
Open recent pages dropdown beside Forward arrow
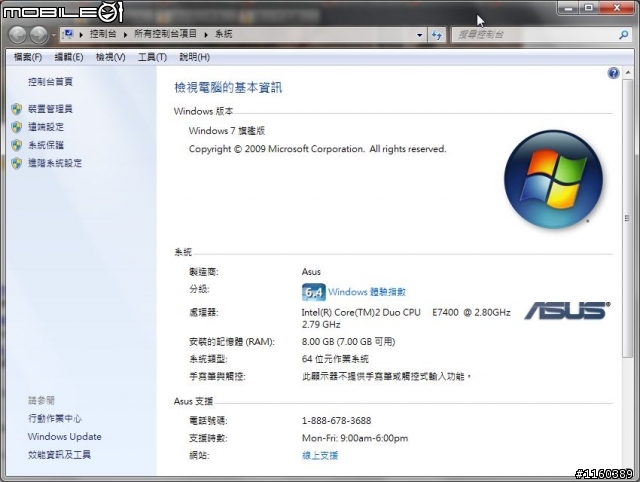coord(53,35)
